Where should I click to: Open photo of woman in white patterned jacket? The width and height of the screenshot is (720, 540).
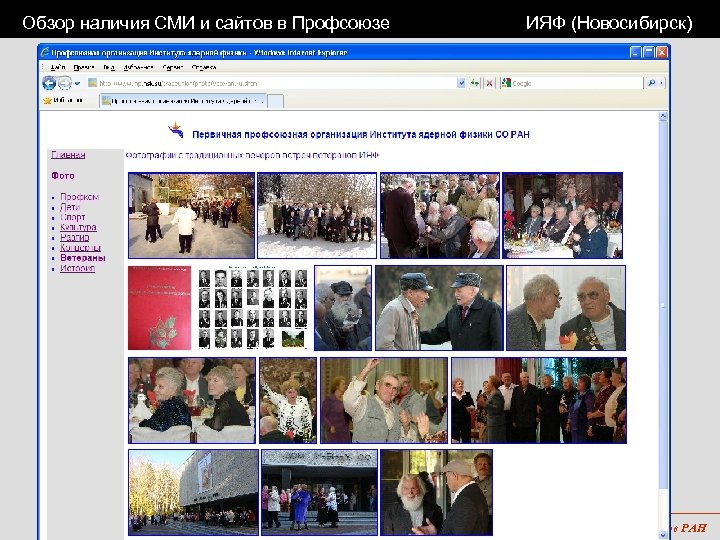tap(288, 400)
